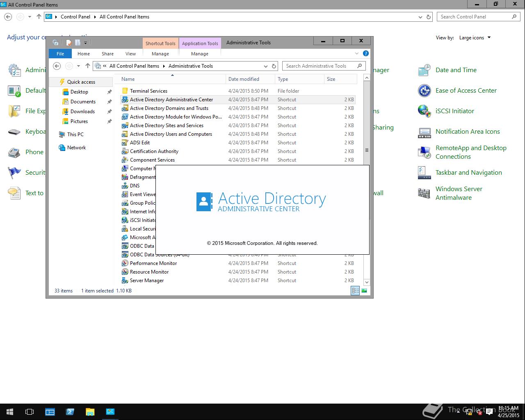Click All Control Panel Items breadcrumb in Explorer
The width and height of the screenshot is (525, 420).
134,66
